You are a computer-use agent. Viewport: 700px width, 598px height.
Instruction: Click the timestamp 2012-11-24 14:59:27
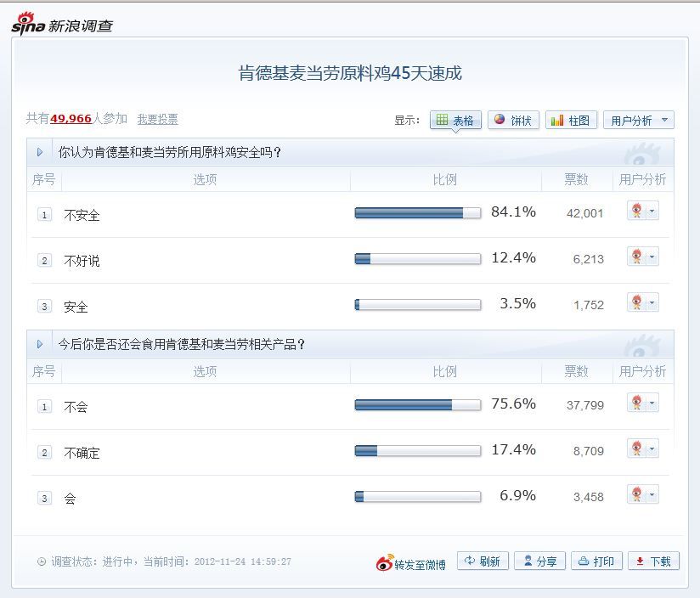point(243,561)
